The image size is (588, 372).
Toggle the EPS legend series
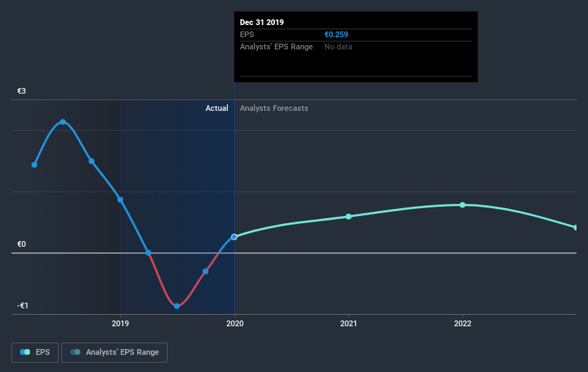pos(35,353)
